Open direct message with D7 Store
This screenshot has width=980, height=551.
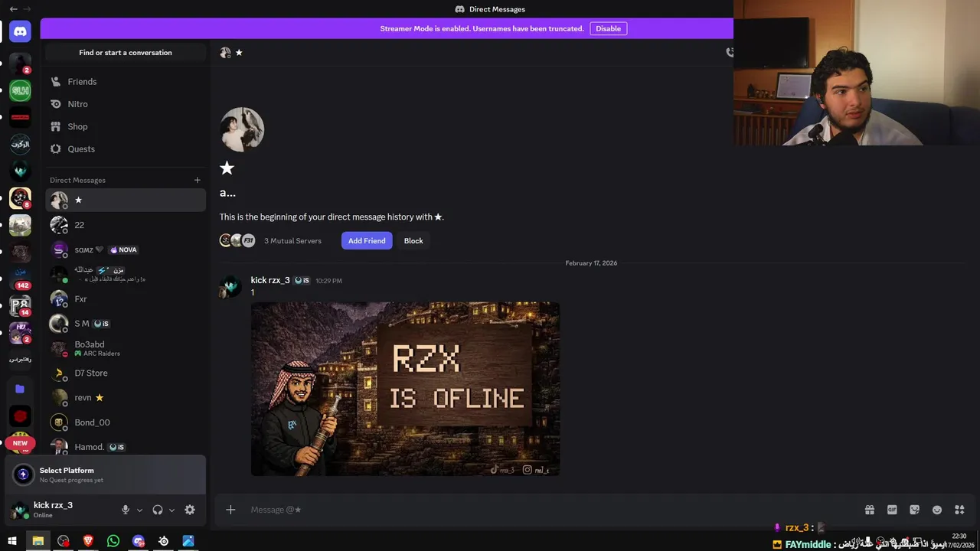[x=126, y=373]
